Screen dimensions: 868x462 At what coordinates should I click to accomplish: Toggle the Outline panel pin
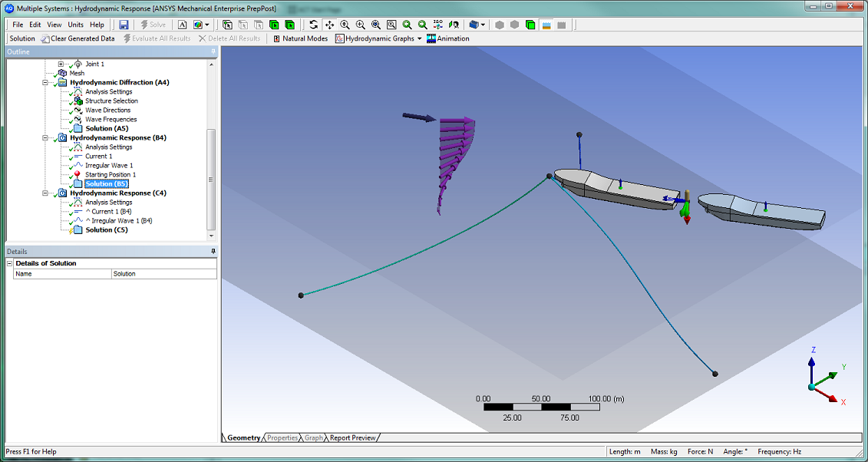[212, 51]
